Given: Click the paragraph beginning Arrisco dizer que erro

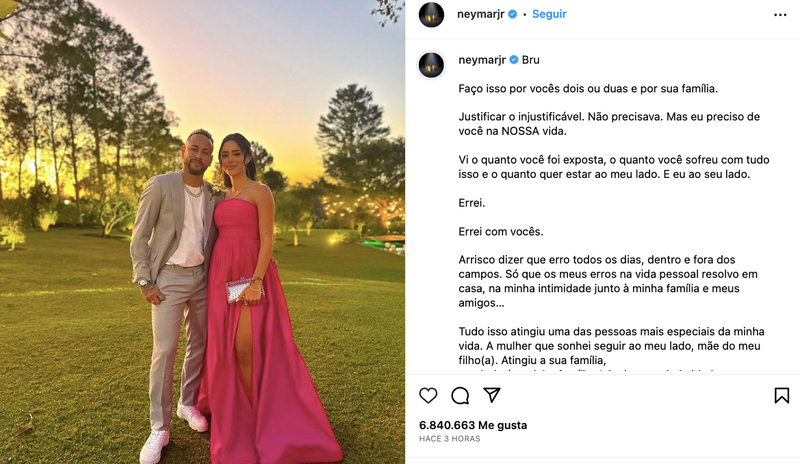Looking at the screenshot, I should coord(608,281).
